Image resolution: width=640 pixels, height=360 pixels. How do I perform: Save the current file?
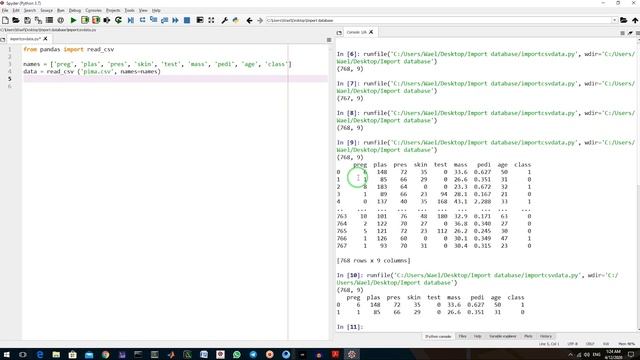click(27, 20)
